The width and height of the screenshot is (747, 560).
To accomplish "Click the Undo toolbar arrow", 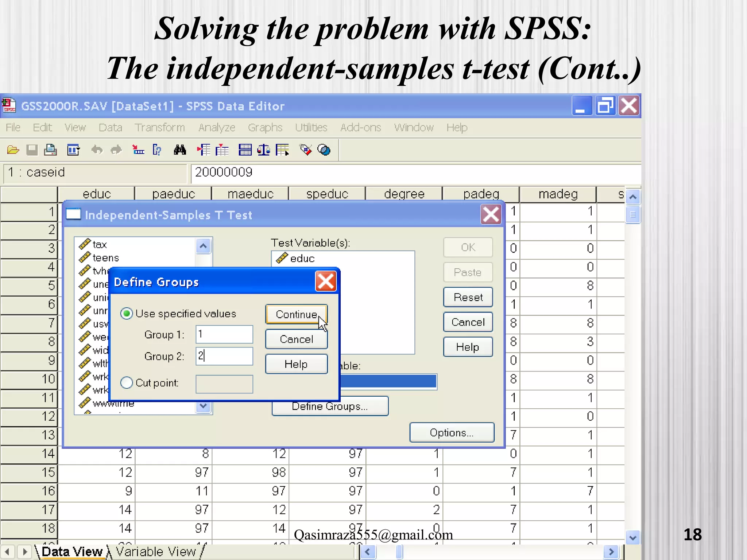I will (97, 150).
